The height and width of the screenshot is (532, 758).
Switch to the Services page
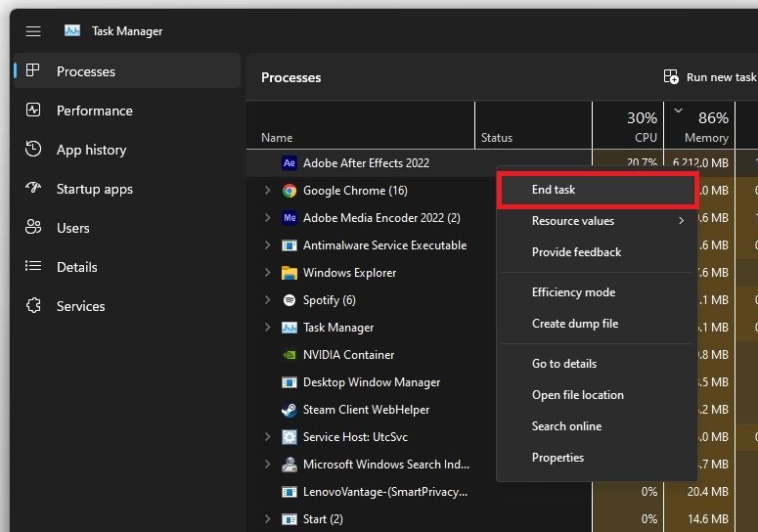[80, 306]
